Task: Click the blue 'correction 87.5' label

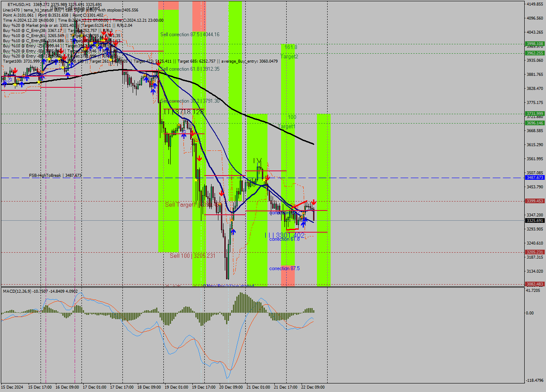Action: 285,268
